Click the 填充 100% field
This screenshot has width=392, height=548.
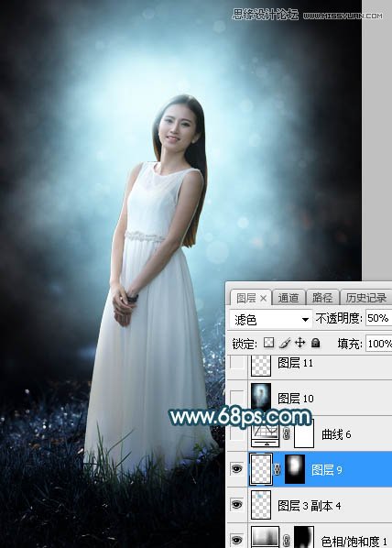click(379, 344)
